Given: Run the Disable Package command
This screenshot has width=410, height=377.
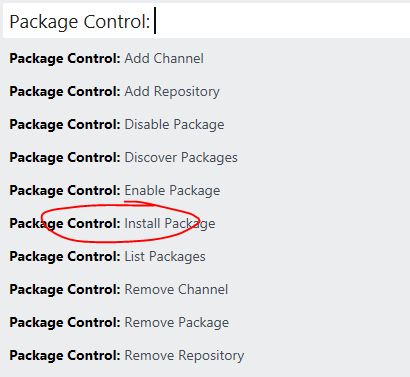Looking at the screenshot, I should click(207, 125).
